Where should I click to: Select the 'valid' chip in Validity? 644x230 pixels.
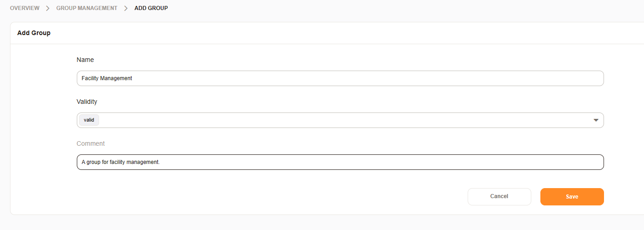point(89,120)
